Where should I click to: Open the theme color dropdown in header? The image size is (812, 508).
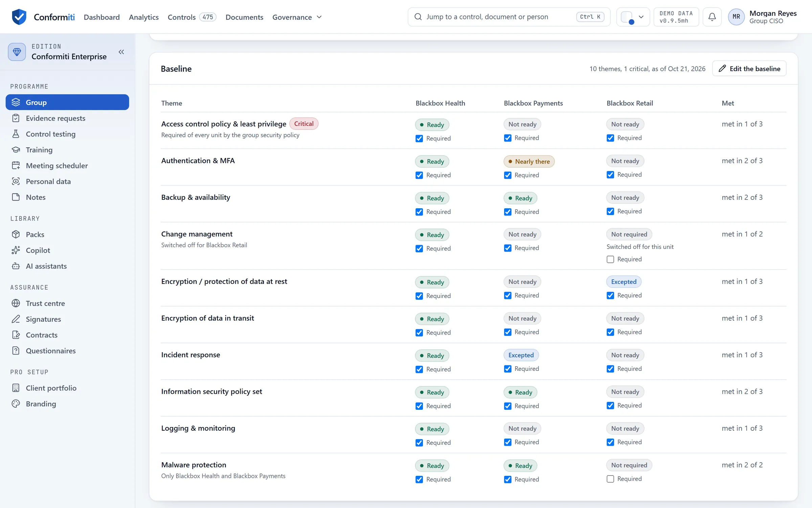coord(633,17)
